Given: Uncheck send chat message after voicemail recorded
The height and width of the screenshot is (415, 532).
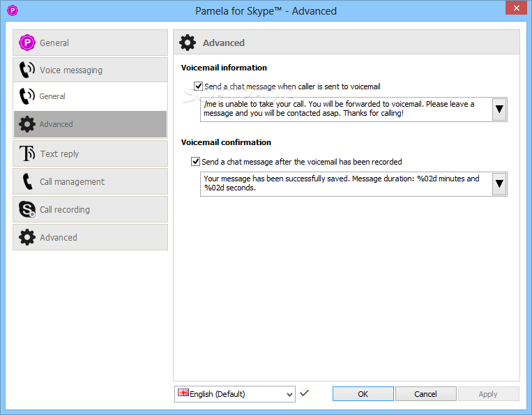Looking at the screenshot, I should [x=195, y=162].
